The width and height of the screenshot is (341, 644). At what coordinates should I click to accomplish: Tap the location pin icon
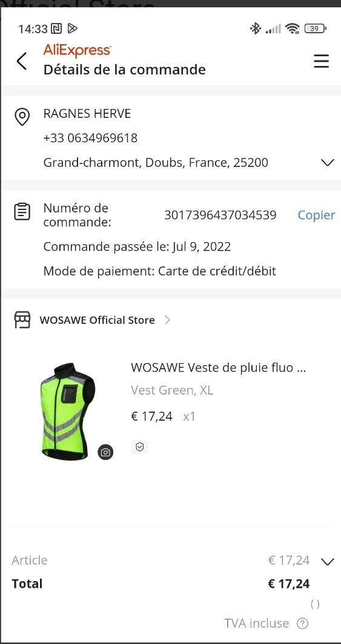coord(22,117)
